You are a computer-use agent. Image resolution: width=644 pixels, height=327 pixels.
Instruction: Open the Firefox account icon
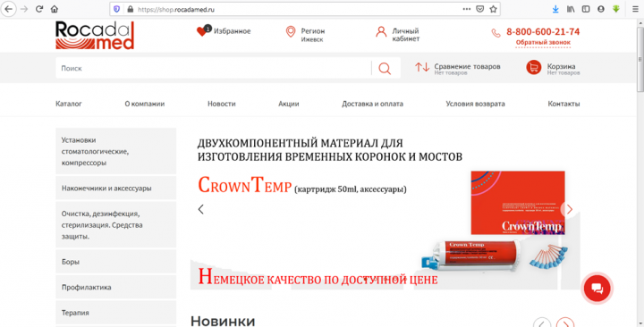click(601, 9)
